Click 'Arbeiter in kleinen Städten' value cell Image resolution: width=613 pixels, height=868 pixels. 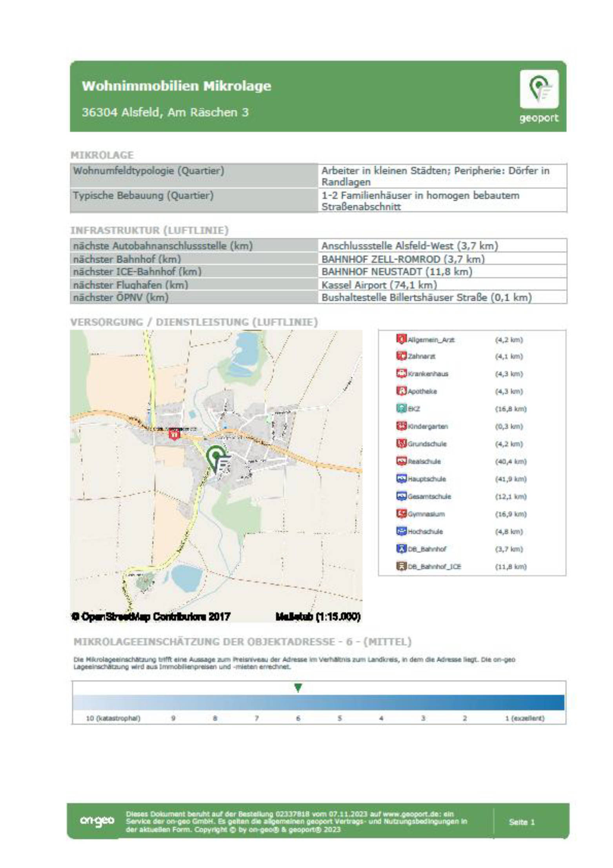[442, 176]
